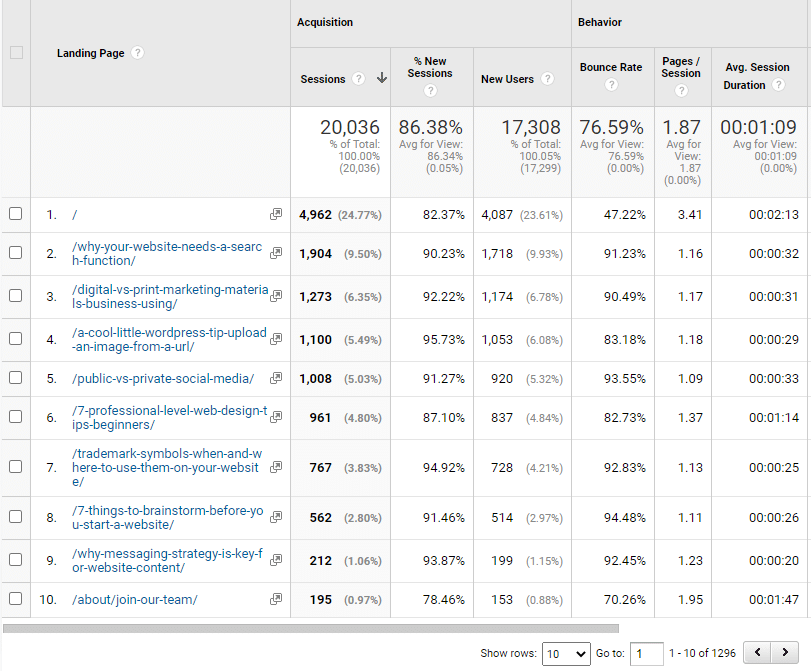The width and height of the screenshot is (811, 671).
Task: Open 7-things-to-brainstorm page external link icon
Action: pyautogui.click(x=276, y=517)
